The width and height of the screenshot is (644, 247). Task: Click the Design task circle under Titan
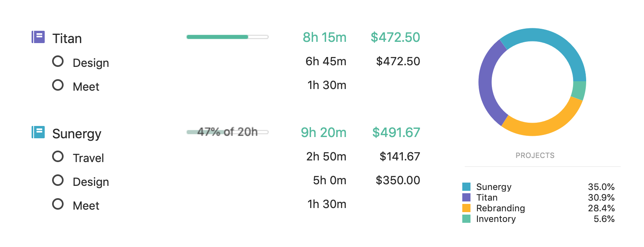[x=58, y=62]
